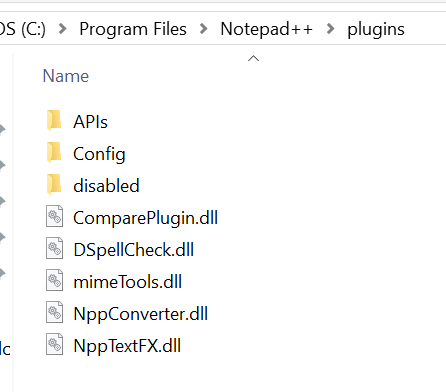
Task: Select the Config folder icon
Action: pyautogui.click(x=54, y=152)
